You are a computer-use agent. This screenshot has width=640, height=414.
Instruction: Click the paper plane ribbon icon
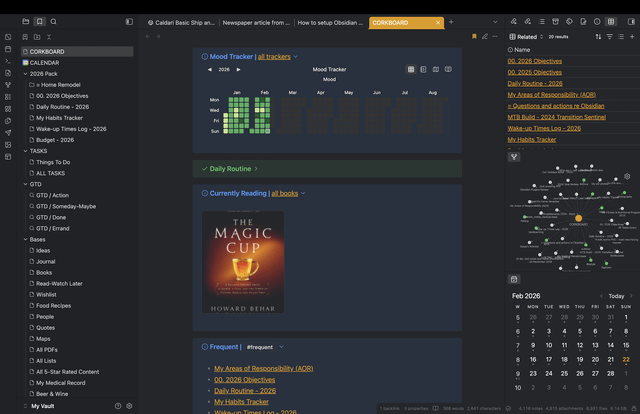click(x=8, y=133)
